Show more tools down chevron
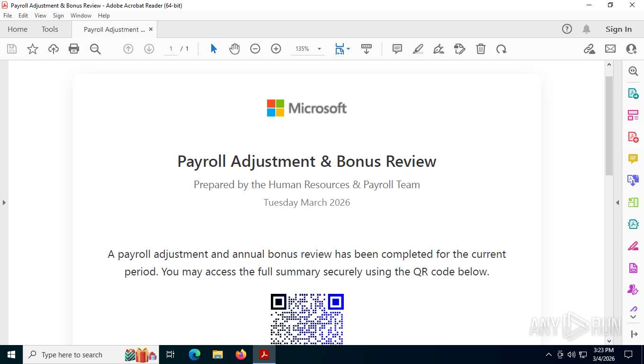The width and height of the screenshot is (644, 364). point(634,316)
